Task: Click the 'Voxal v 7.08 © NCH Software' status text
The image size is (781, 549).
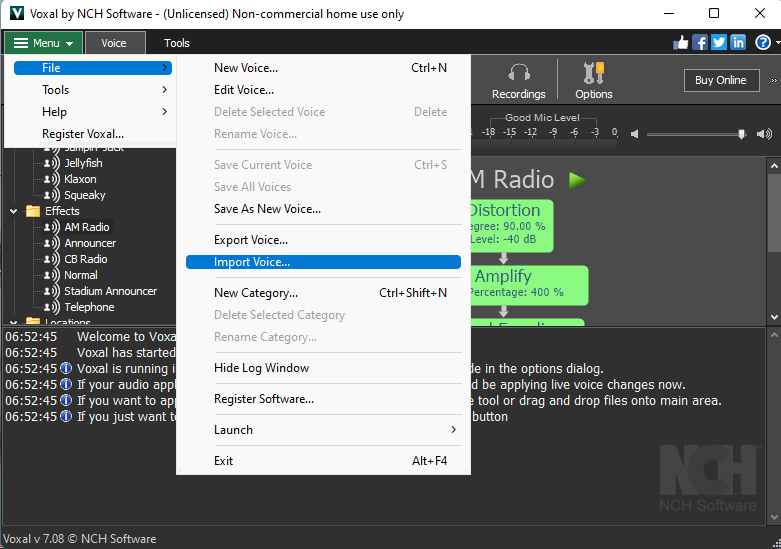Action: (80, 539)
